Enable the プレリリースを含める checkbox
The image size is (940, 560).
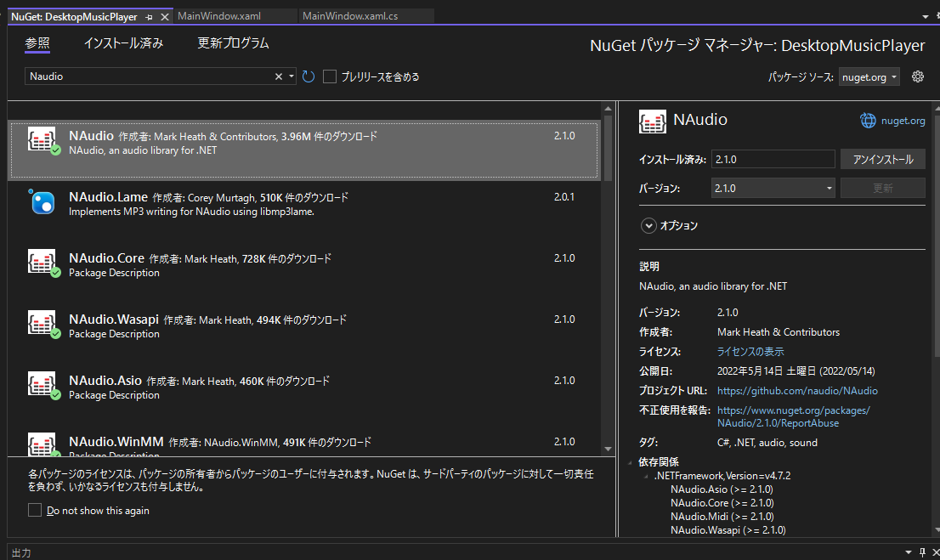[330, 76]
